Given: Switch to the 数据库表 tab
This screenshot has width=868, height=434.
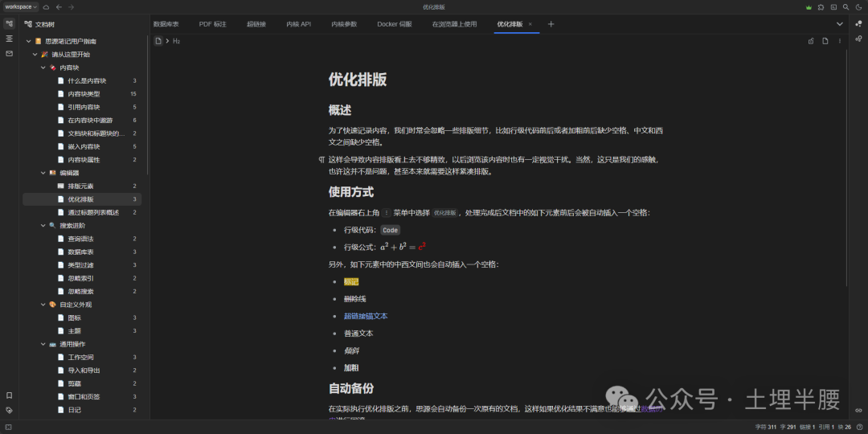Looking at the screenshot, I should click(166, 24).
